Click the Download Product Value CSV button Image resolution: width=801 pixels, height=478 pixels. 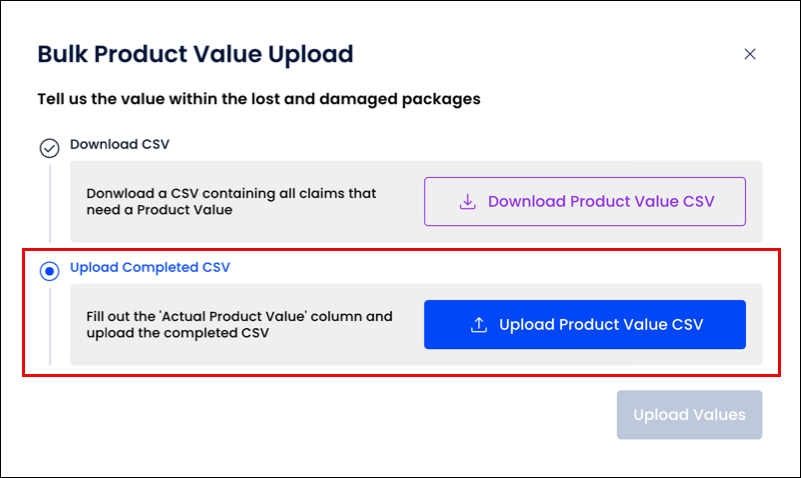click(x=584, y=201)
